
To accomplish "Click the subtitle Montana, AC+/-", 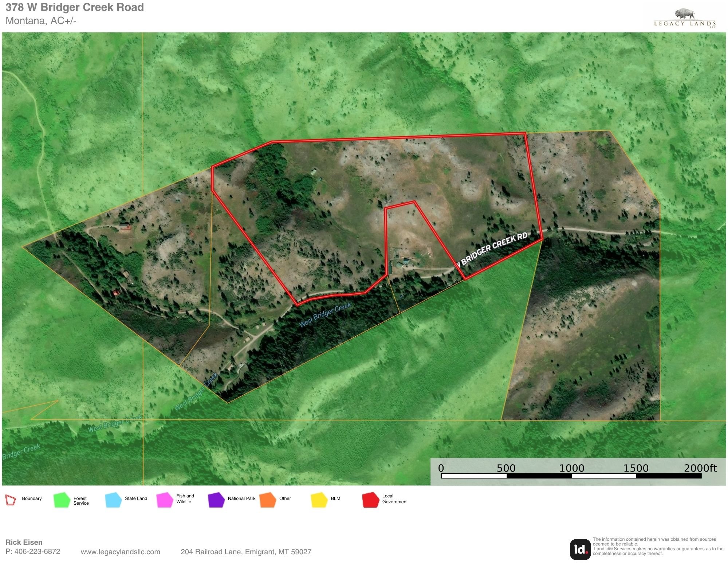I will [41, 21].
